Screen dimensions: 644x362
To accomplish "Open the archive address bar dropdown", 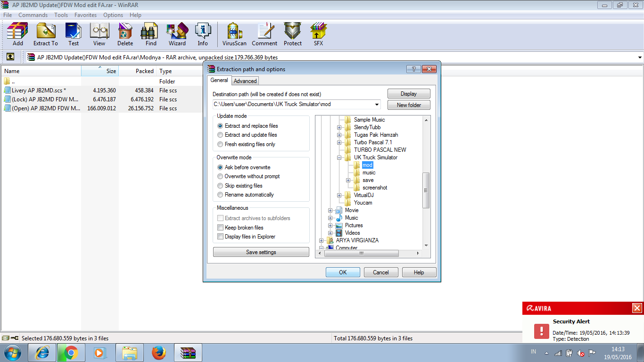I will (x=640, y=58).
